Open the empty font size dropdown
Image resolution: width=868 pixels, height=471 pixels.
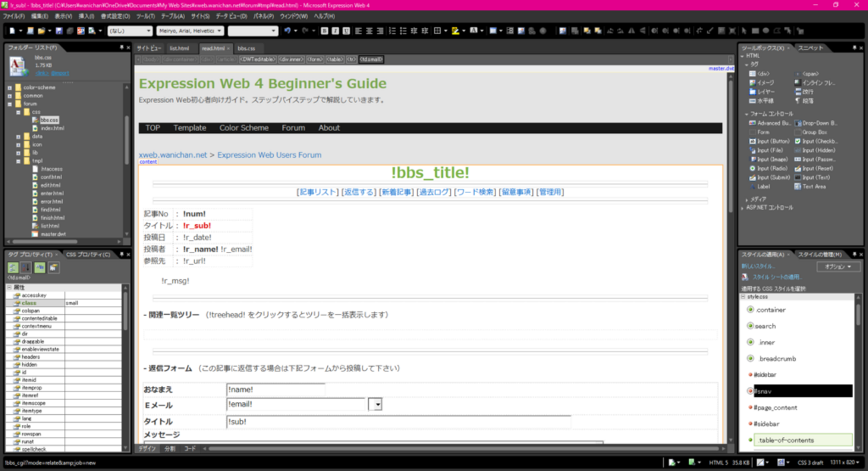tap(252, 31)
